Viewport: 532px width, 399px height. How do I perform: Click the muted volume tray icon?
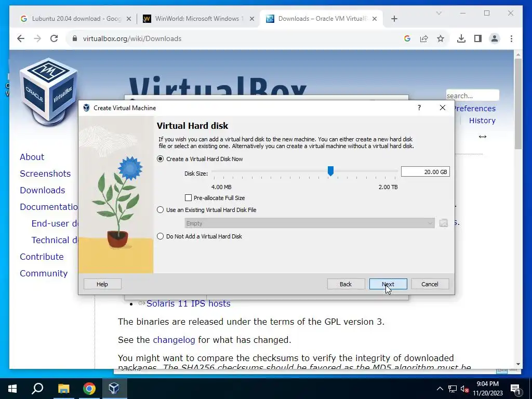pyautogui.click(x=465, y=389)
